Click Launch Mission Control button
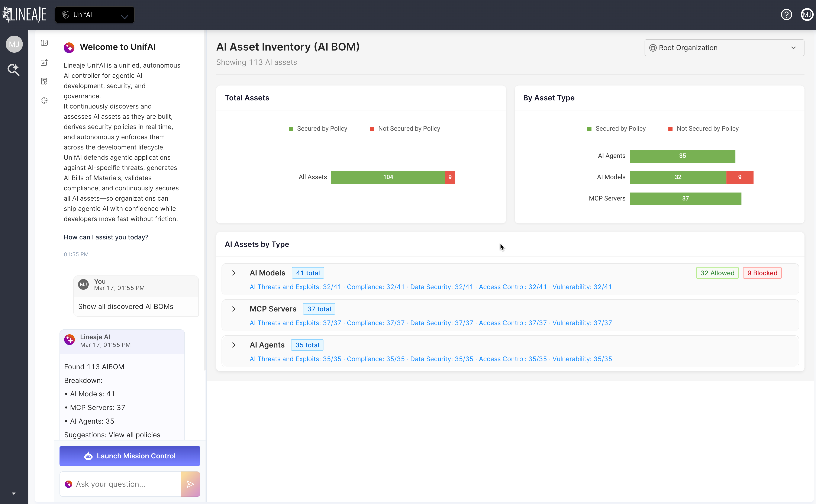 (130, 456)
